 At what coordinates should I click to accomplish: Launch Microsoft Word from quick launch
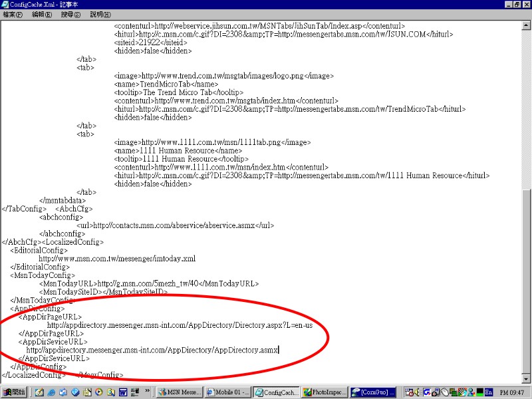[123, 392]
